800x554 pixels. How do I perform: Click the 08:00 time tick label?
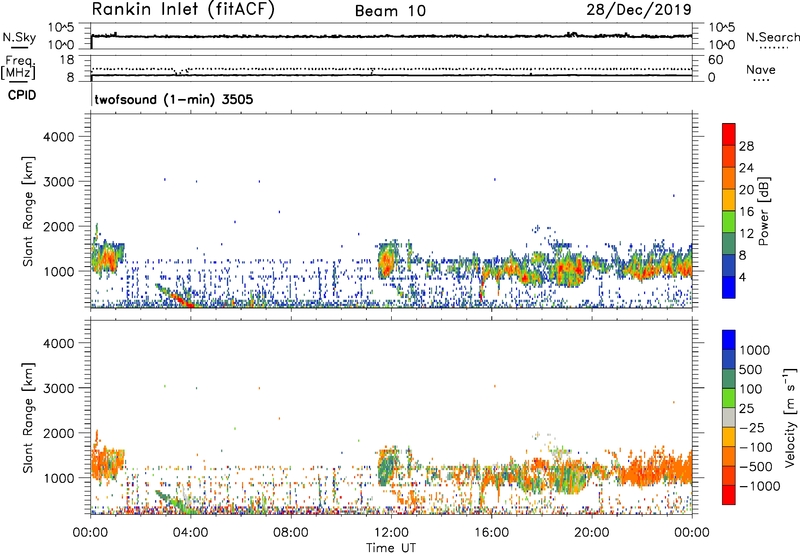(291, 533)
